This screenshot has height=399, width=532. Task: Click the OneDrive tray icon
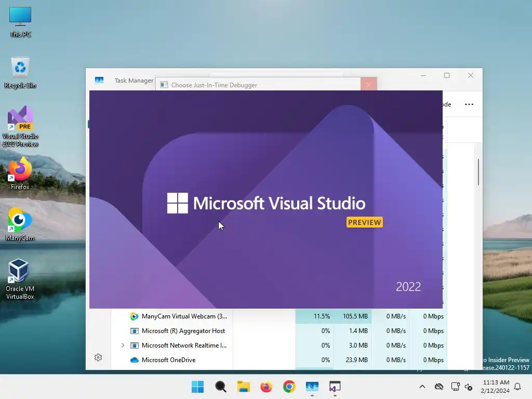(x=438, y=387)
